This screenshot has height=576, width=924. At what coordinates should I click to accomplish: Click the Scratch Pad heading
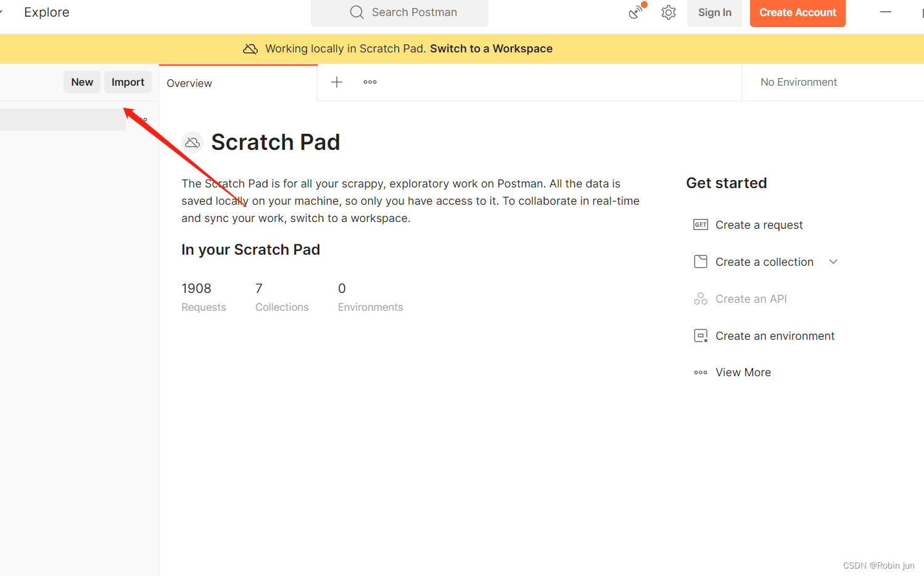click(276, 142)
